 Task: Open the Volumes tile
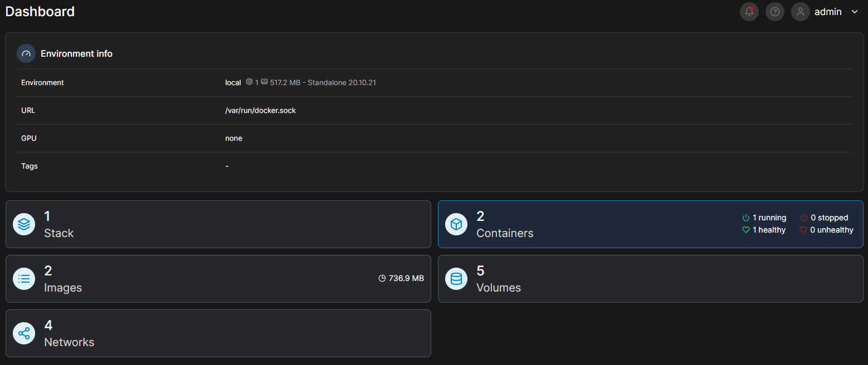click(651, 279)
